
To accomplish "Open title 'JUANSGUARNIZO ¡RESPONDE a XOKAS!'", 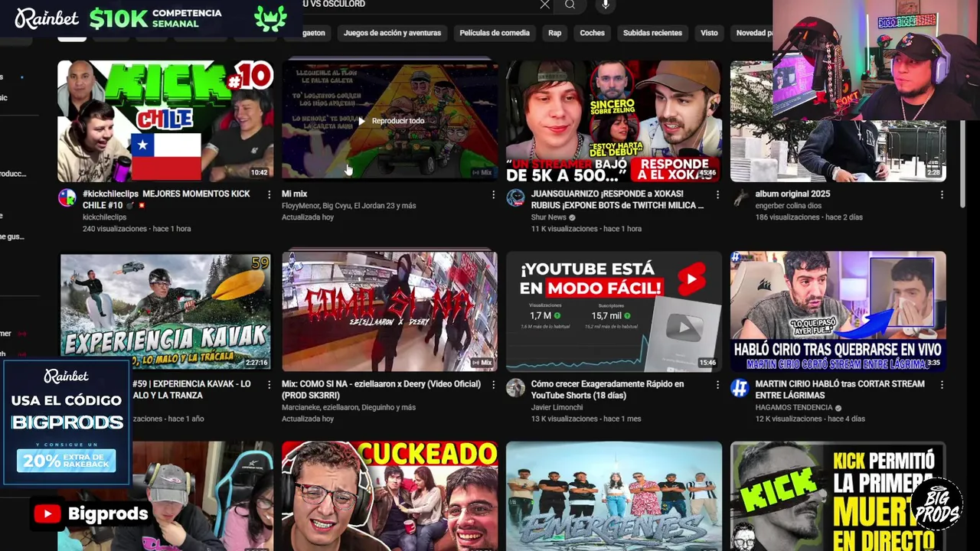I will 617,200.
